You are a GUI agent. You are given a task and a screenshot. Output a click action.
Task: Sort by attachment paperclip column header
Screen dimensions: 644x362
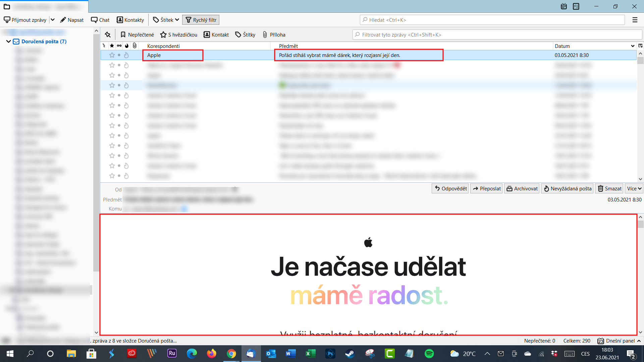135,46
